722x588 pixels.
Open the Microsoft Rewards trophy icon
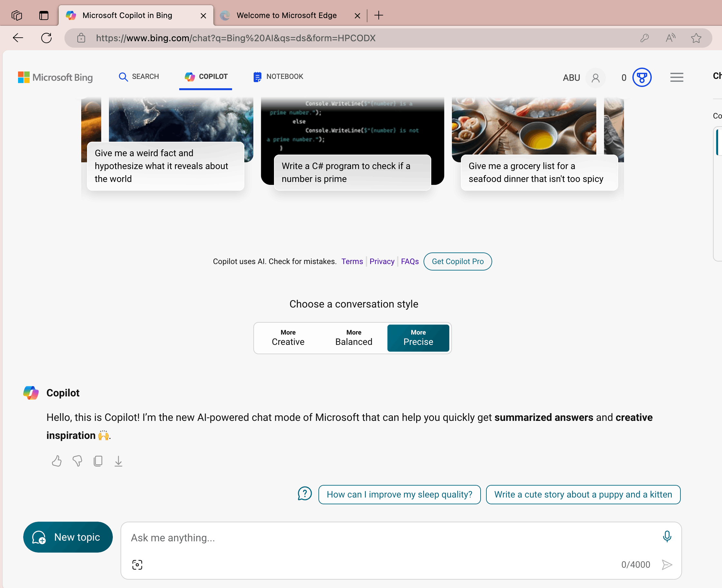coord(642,78)
